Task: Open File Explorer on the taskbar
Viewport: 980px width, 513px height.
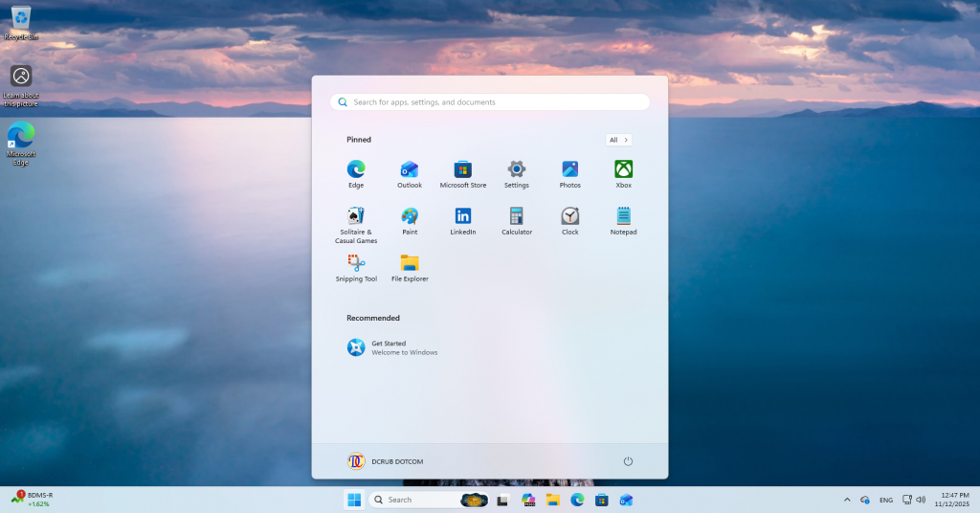Action: click(552, 500)
